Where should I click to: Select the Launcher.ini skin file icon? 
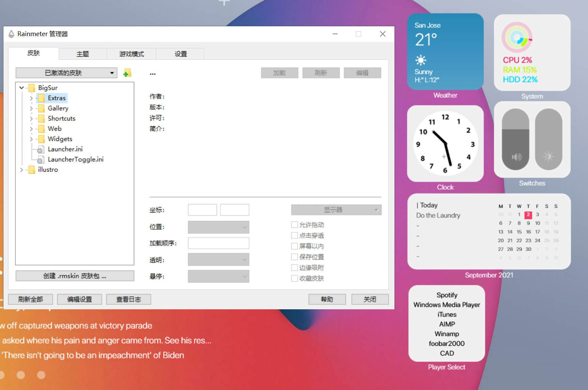(x=41, y=149)
